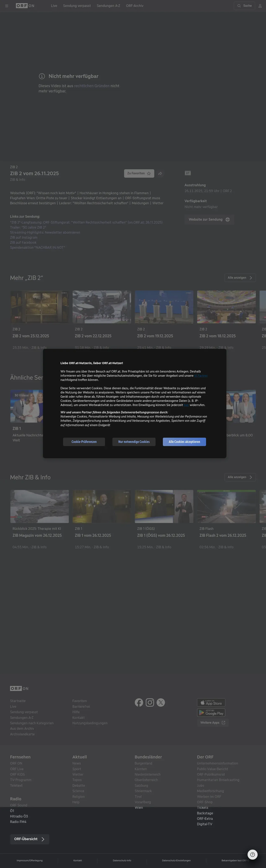Show all in Mehr ZIB 2 section
This screenshot has height=868, width=266.
240,278
